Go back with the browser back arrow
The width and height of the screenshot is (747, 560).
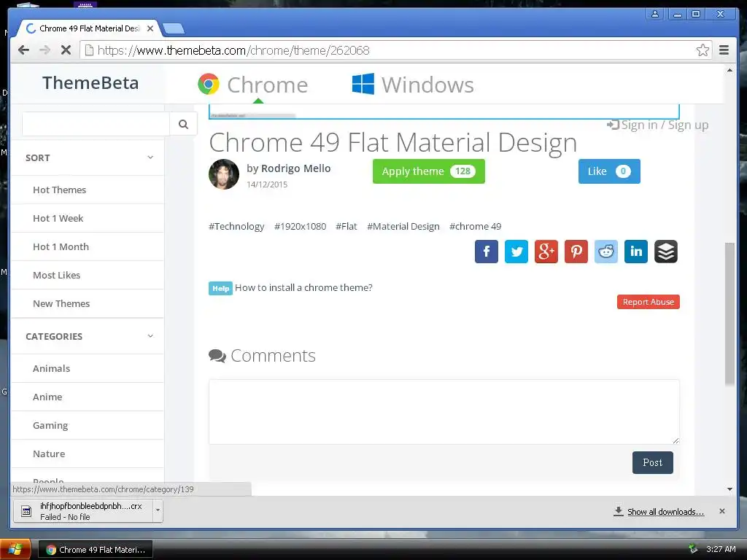coord(23,50)
